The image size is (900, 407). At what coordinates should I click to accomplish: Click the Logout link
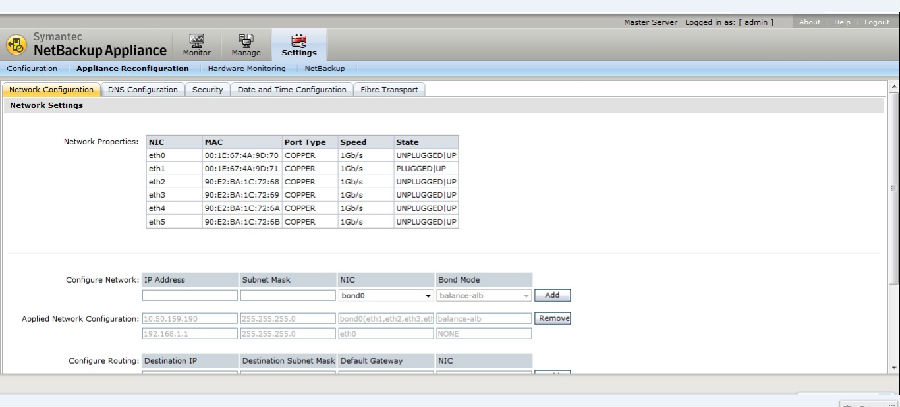(x=876, y=22)
